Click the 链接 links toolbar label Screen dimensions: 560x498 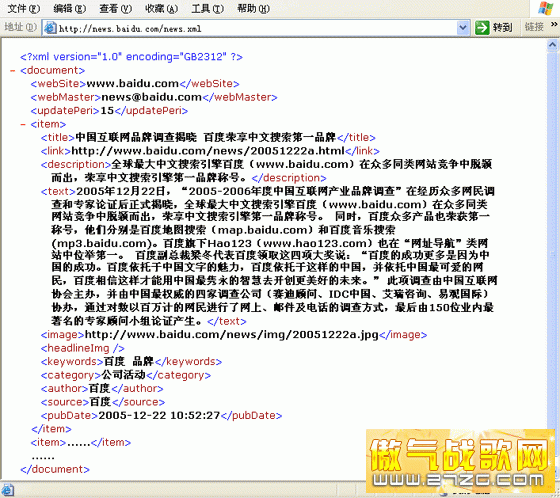[x=534, y=27]
